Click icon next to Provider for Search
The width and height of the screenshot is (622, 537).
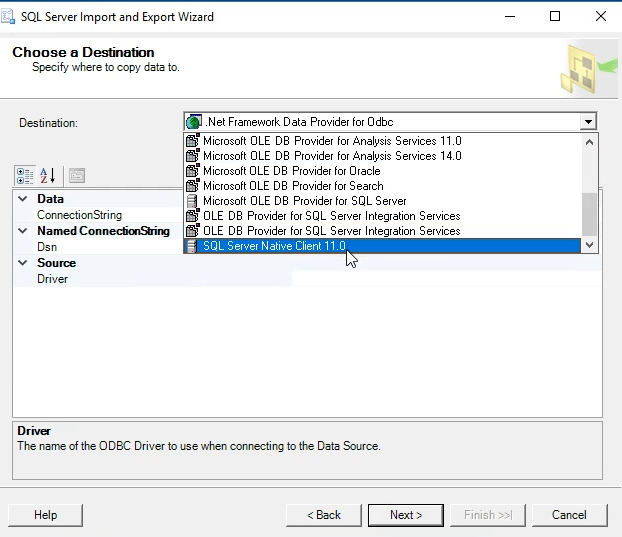[x=192, y=186]
